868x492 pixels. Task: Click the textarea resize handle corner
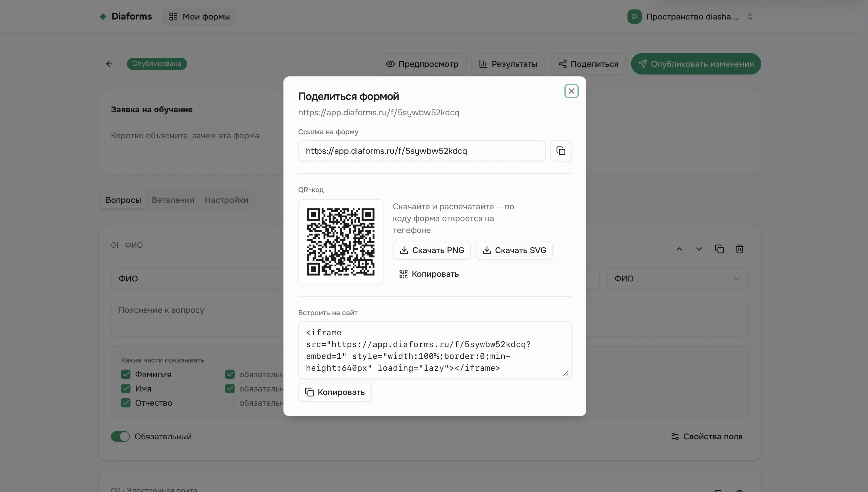[x=565, y=373]
